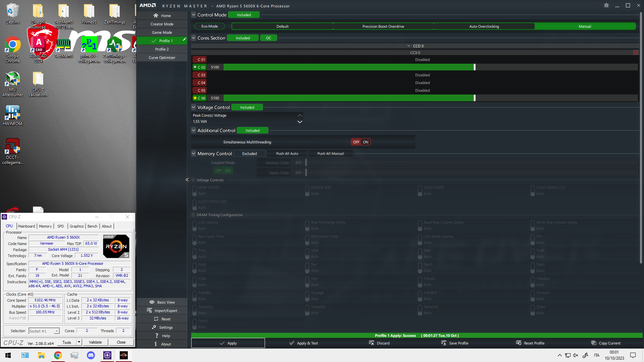Image resolution: width=644 pixels, height=362 pixels.
Task: Decrease Peak Core Voltage with down arrow
Action: tap(300, 122)
